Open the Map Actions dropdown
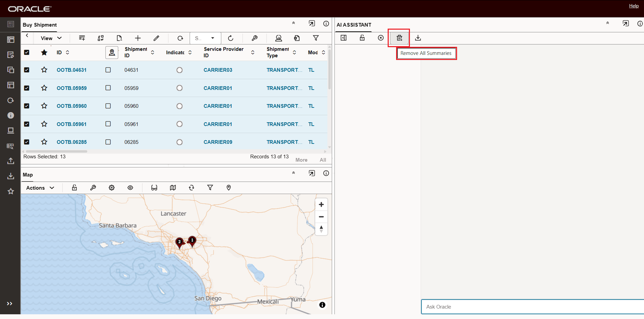 pos(40,188)
